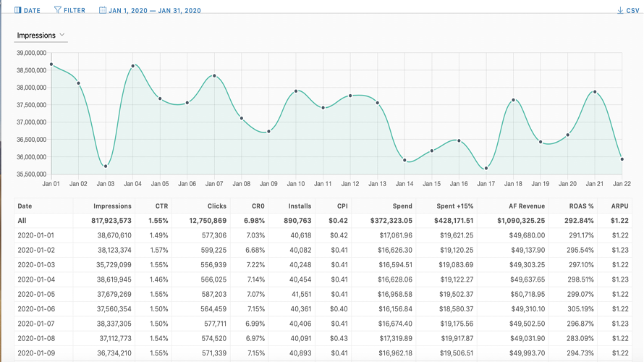Open the Jan 1 – Jan 31 date range picker
644x362 pixels.
[155, 11]
